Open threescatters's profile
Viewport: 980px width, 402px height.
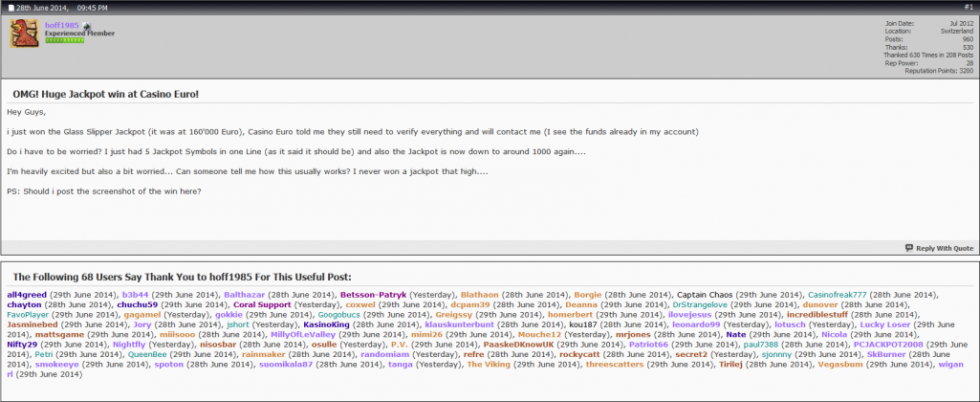point(615,365)
